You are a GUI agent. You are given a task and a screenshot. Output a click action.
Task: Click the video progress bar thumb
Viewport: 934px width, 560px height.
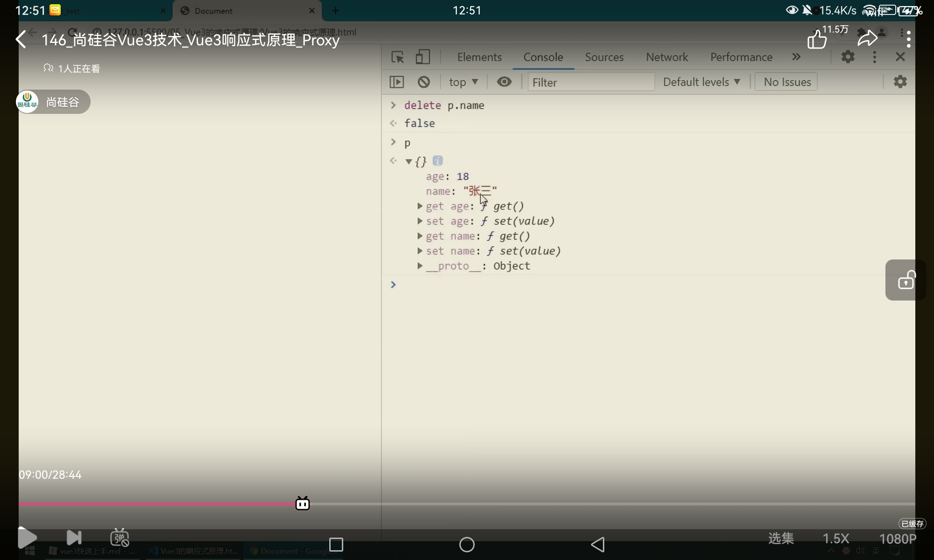303,504
